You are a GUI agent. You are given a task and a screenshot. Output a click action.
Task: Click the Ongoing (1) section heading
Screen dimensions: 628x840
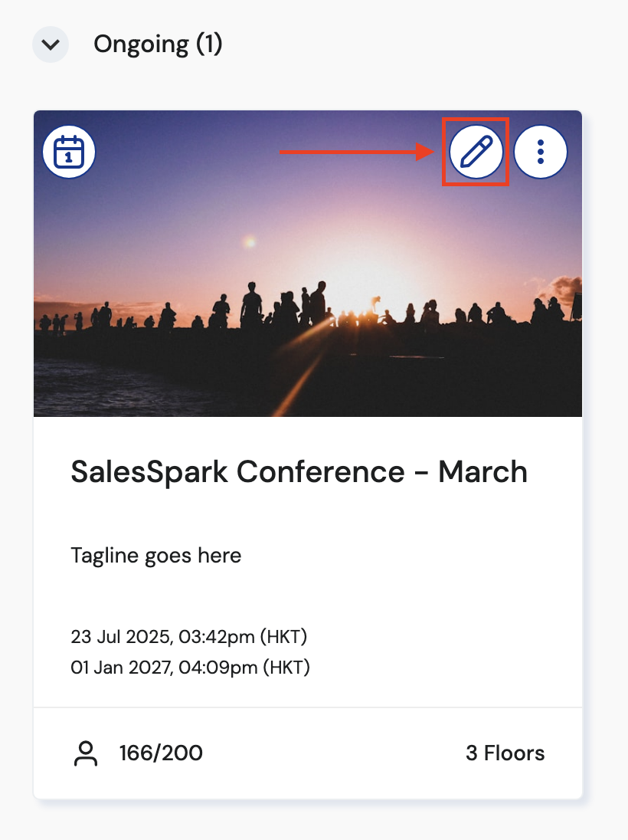click(158, 44)
